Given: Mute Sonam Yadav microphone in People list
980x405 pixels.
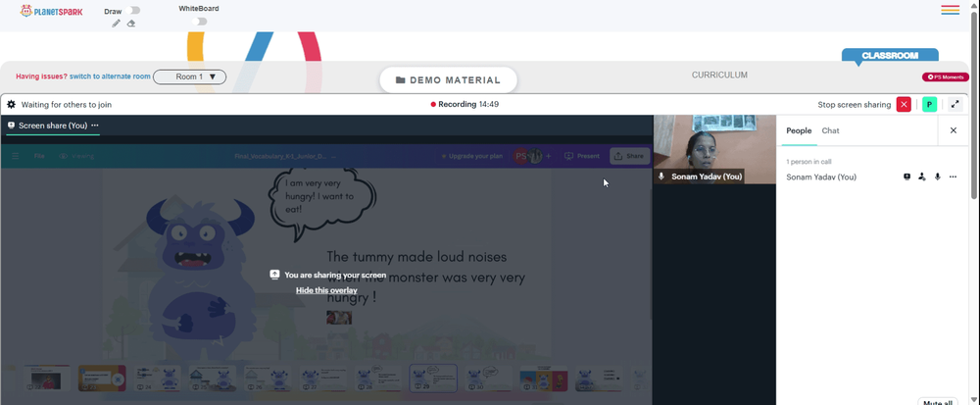Looking at the screenshot, I should coord(938,177).
